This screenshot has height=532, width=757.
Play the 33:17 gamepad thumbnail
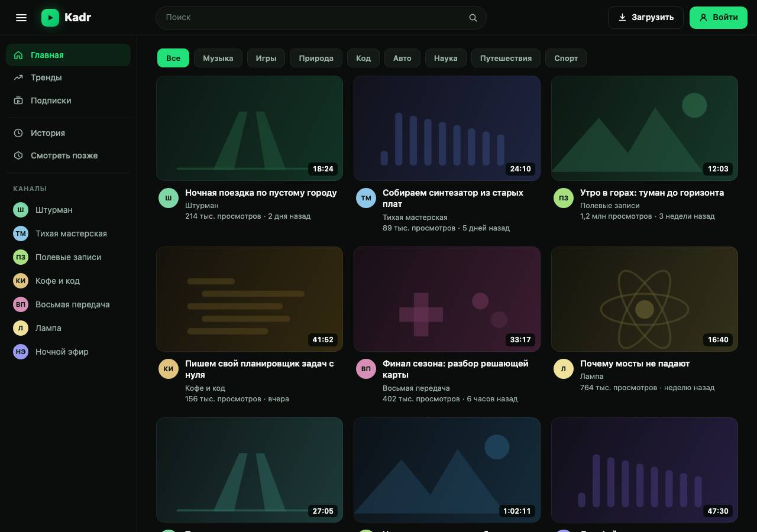(447, 299)
